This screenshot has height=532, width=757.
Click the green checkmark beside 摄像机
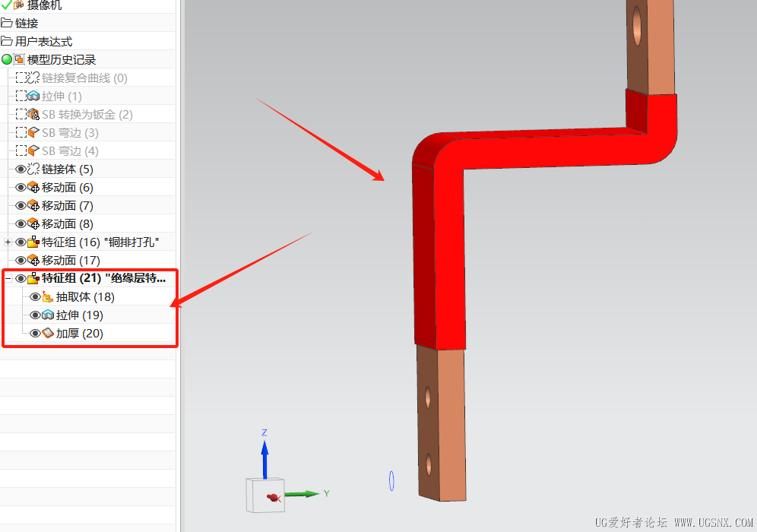tap(6, 5)
